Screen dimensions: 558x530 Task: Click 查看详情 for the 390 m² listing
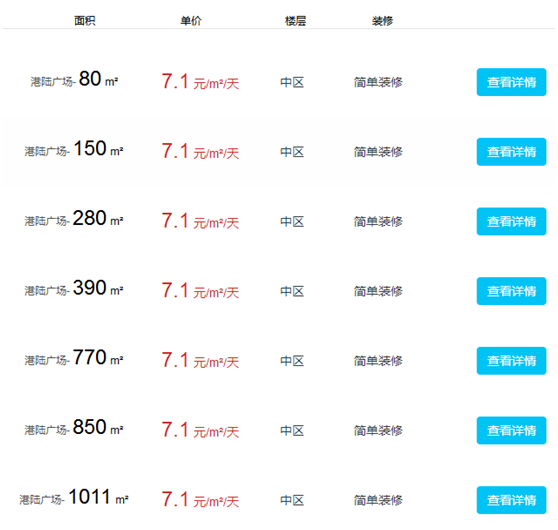click(x=511, y=291)
